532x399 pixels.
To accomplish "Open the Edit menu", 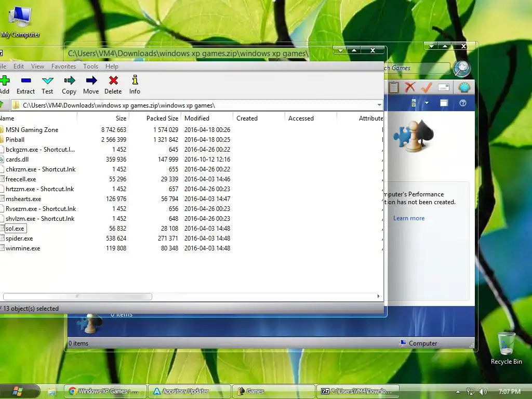I will pos(19,66).
